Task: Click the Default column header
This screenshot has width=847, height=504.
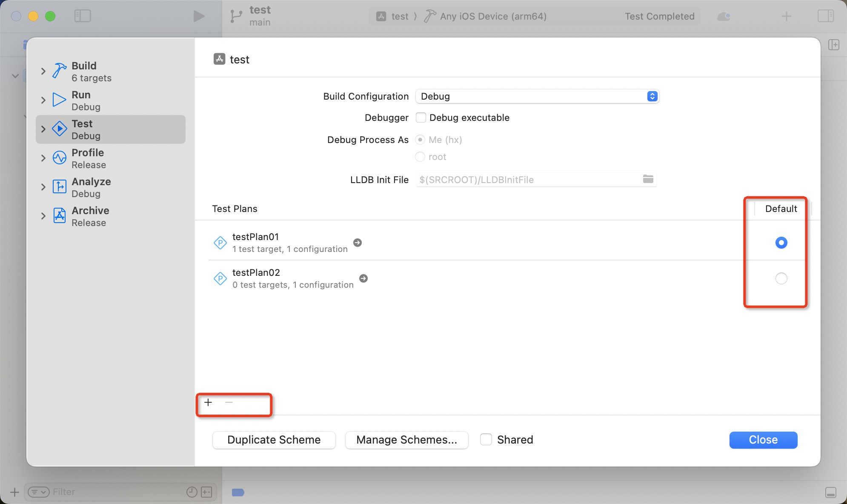Action: click(x=781, y=209)
